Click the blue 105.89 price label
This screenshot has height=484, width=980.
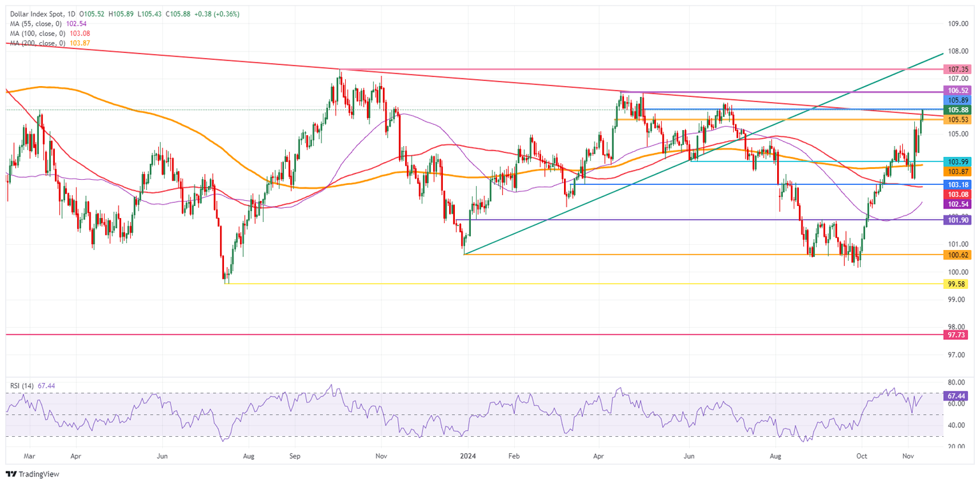click(956, 99)
